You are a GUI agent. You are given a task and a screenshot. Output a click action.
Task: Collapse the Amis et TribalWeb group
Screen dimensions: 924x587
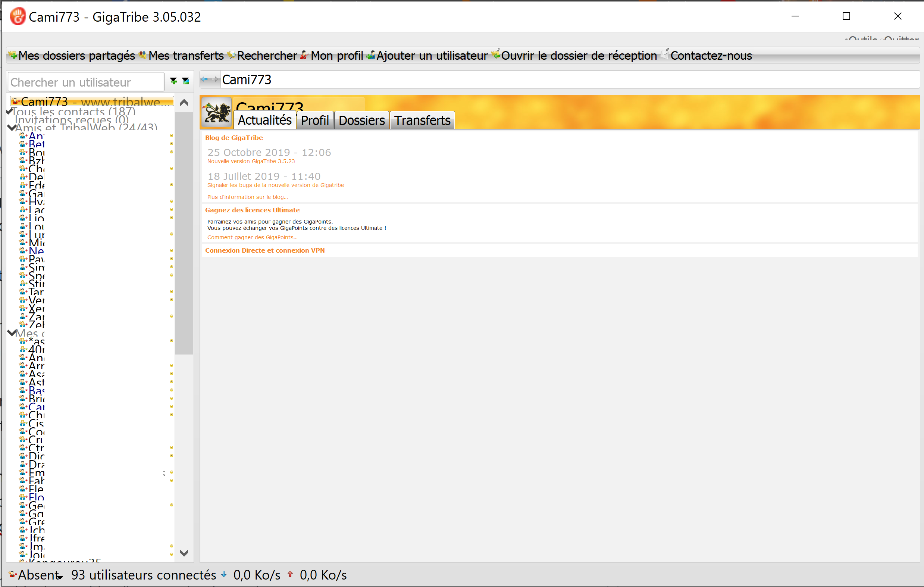click(12, 128)
